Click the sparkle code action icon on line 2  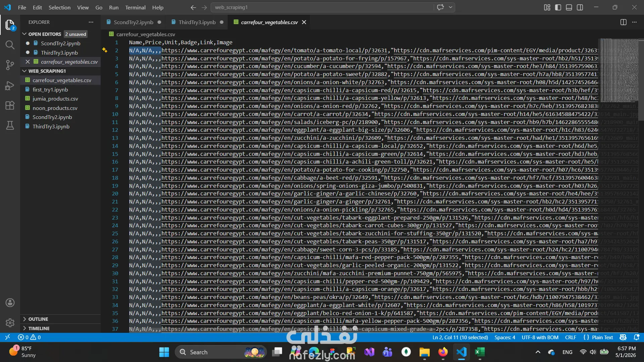(x=105, y=50)
